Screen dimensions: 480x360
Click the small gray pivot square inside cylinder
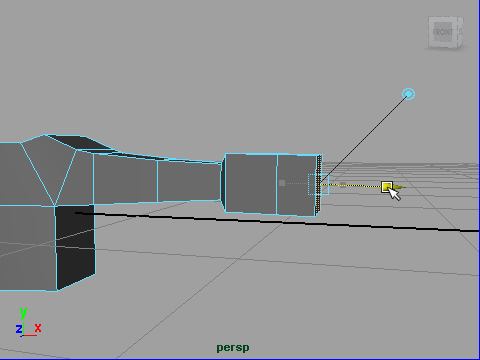tap(282, 183)
